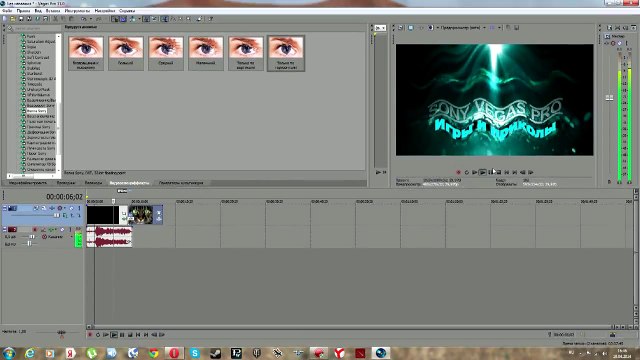Click the audio track volume slider
The height and width of the screenshot is (360, 640).
pos(32,237)
